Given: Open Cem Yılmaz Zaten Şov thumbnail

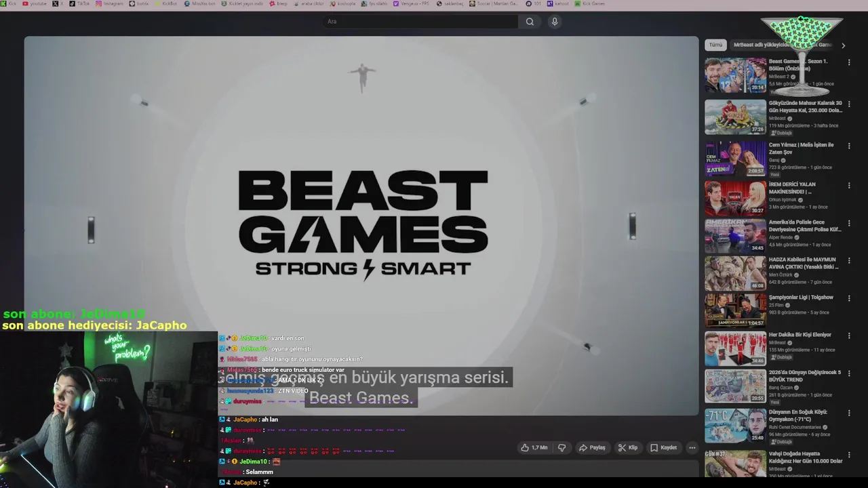Looking at the screenshot, I should click(x=735, y=158).
